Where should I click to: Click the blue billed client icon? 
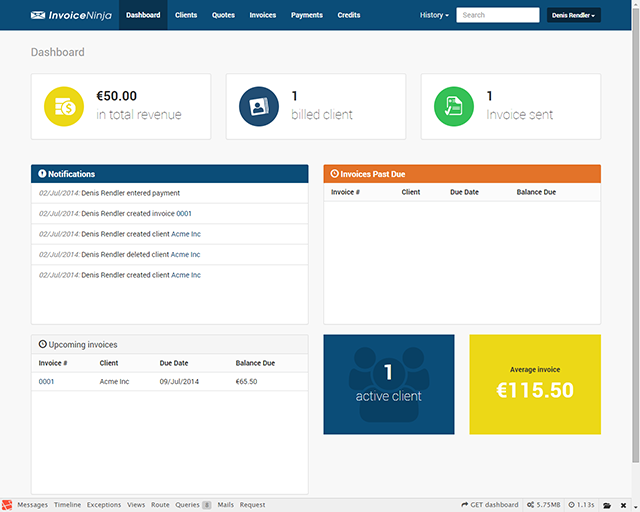[259, 107]
